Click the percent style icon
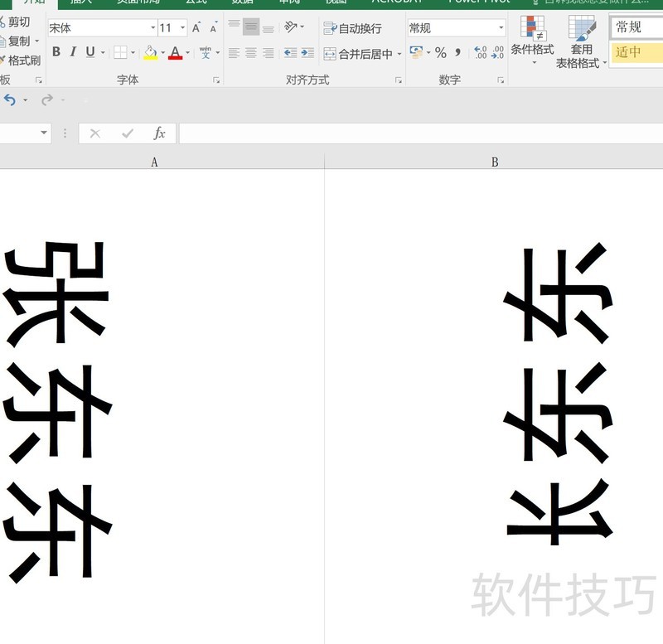663x644 pixels. point(440,53)
